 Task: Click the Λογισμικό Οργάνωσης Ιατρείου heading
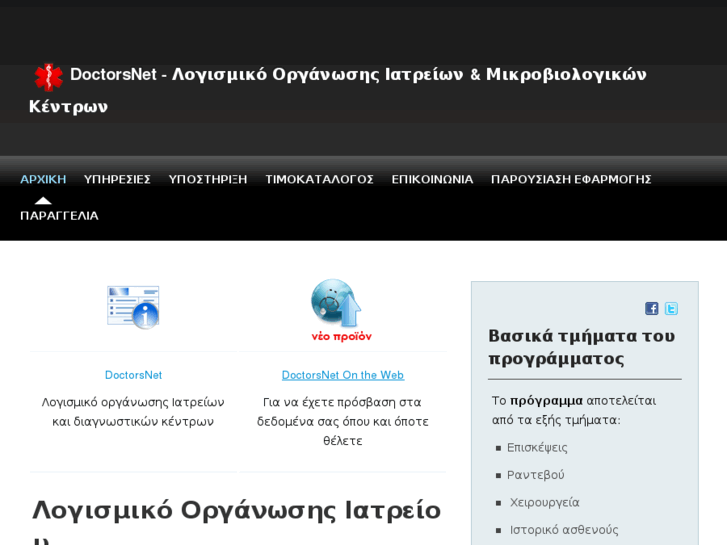[x=236, y=520]
